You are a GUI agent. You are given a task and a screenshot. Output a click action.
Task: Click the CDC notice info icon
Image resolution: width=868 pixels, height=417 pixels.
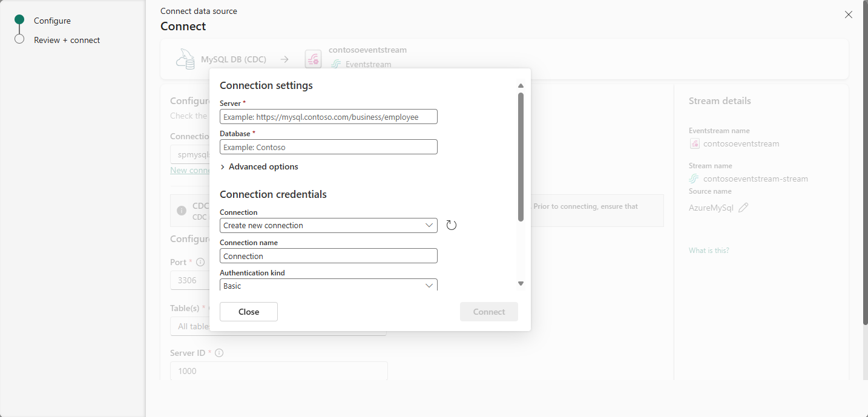tap(182, 211)
